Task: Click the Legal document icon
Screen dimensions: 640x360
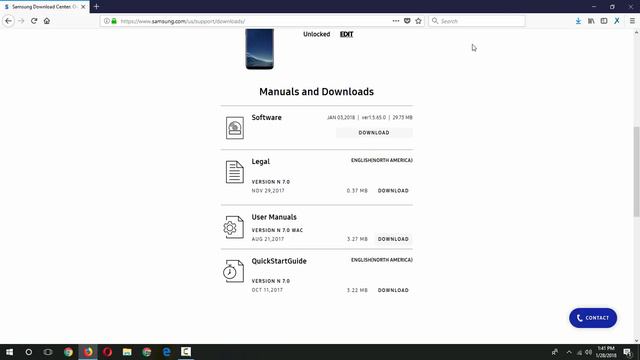Action: click(x=235, y=172)
